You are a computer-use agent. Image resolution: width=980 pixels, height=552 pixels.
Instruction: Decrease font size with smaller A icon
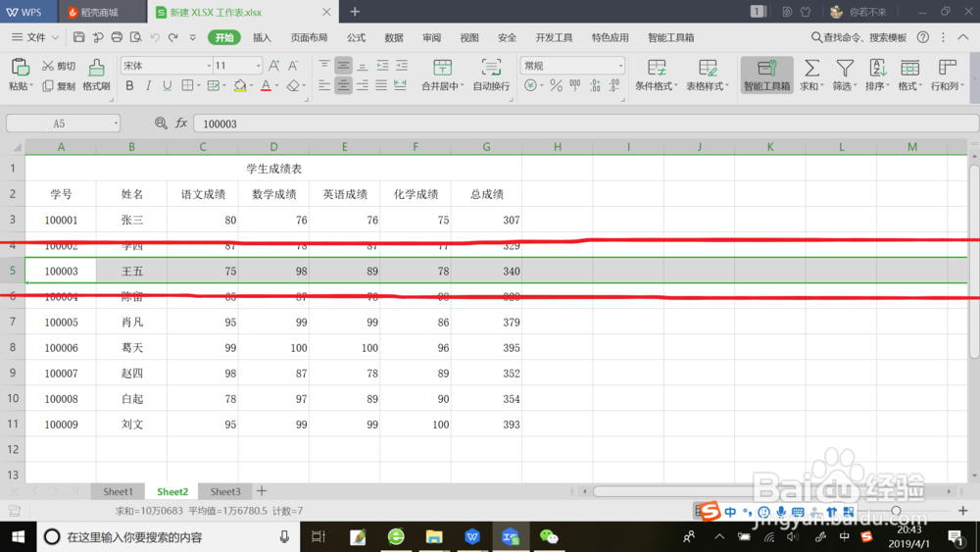point(293,66)
